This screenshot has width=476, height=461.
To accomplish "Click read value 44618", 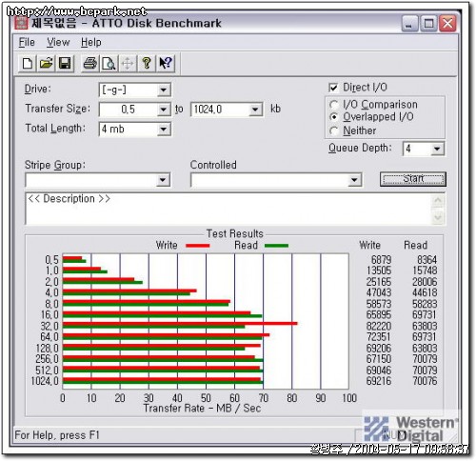I will pyautogui.click(x=425, y=292).
